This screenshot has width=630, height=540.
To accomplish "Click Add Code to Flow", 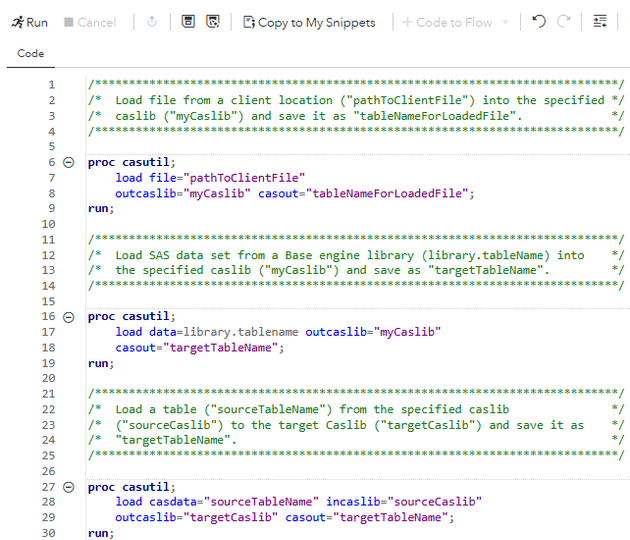I will click(447, 22).
